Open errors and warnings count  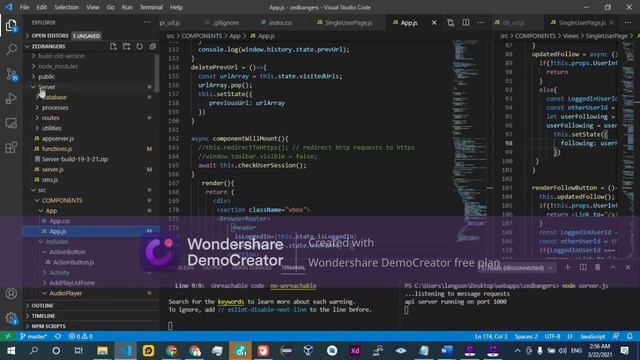click(x=80, y=336)
